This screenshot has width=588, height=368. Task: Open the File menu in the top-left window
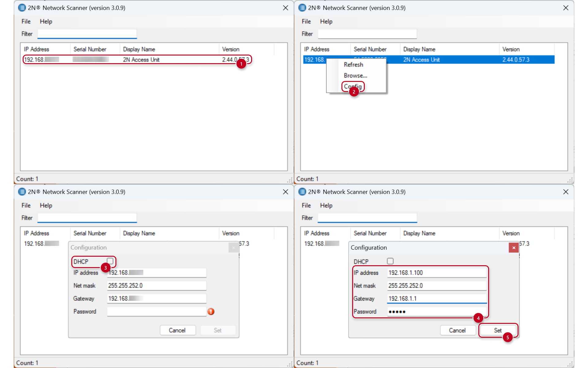coord(26,21)
